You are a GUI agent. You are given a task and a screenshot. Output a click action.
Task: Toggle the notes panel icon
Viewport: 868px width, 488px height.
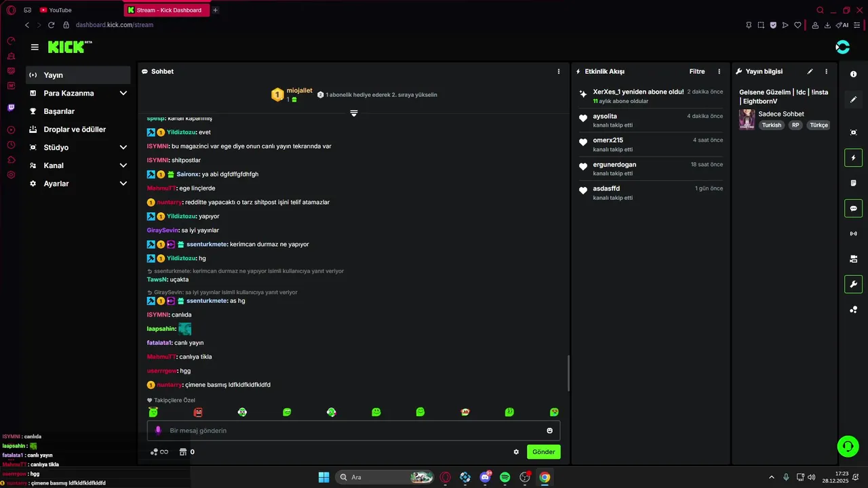[853, 183]
